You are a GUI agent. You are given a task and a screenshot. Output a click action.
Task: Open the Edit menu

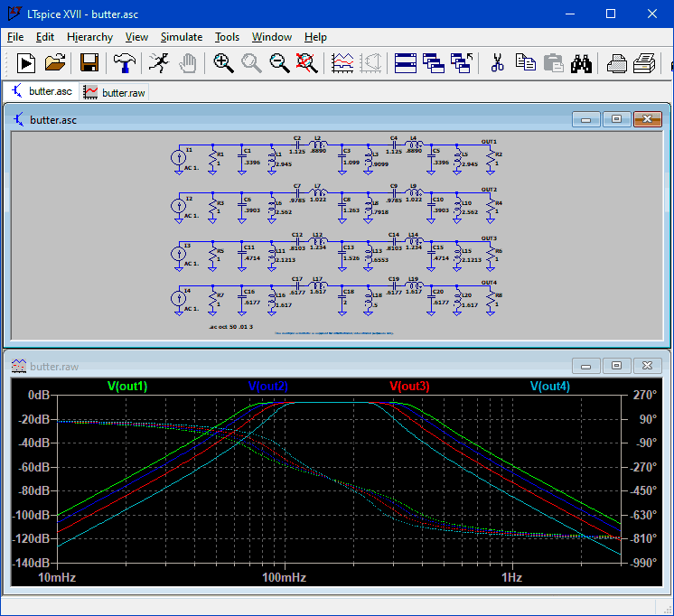[45, 37]
